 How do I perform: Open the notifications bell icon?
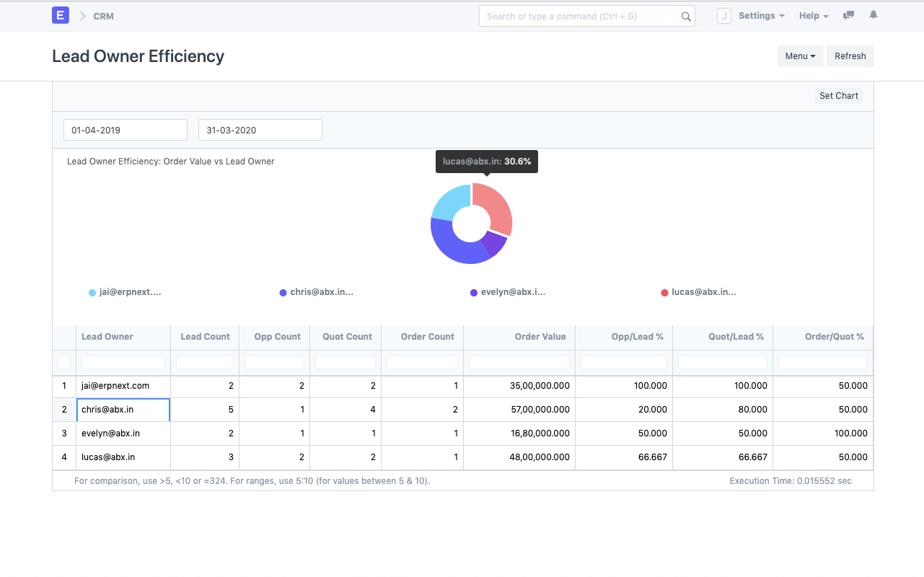click(873, 15)
